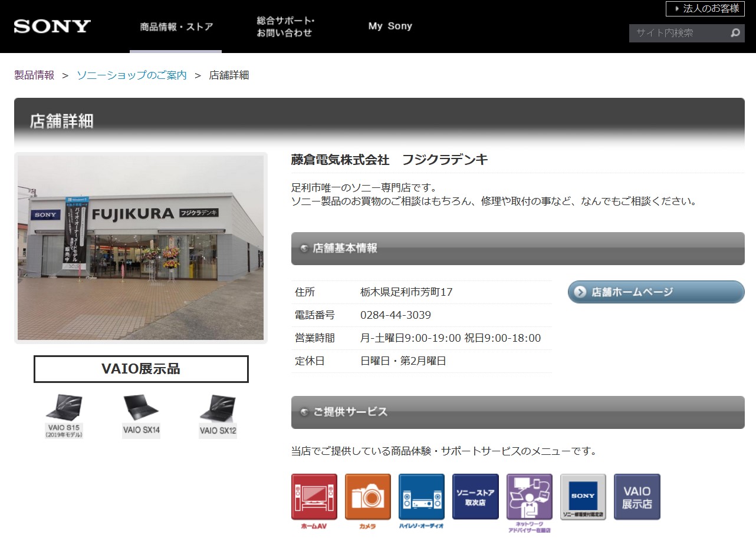The width and height of the screenshot is (756, 545).
Task: Click store name 藤倉電気株式会社 フジクラデンキ
Action: (x=389, y=160)
